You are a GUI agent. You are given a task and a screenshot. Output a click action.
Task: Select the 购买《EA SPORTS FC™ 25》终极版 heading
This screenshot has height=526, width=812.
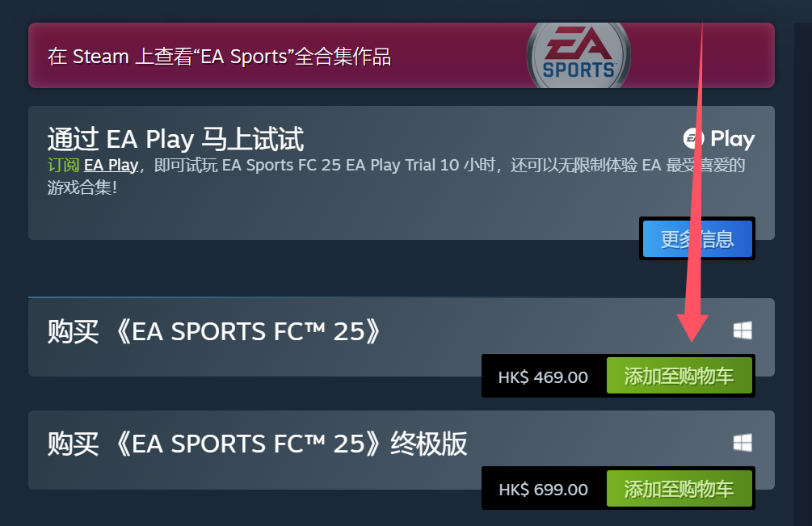[258, 444]
